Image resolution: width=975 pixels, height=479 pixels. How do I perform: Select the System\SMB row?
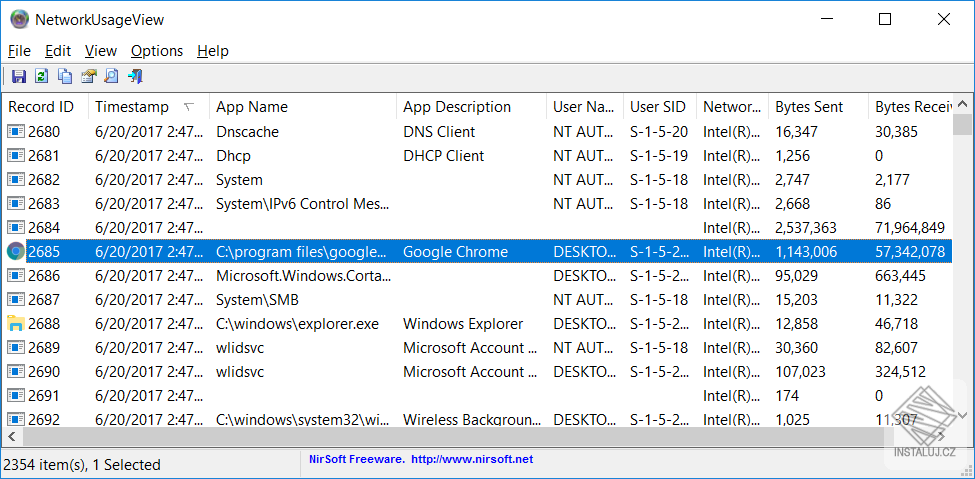[x=478, y=300]
